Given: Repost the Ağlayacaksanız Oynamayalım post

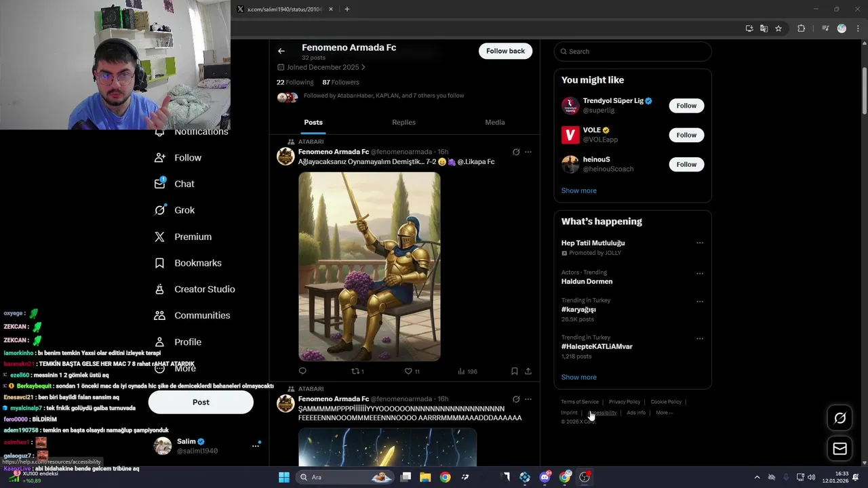Looking at the screenshot, I should pyautogui.click(x=357, y=371).
